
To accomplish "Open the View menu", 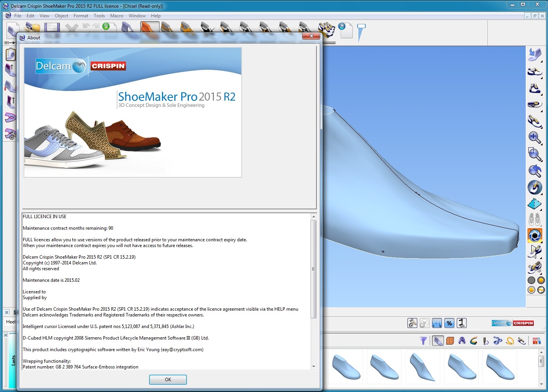I will [44, 16].
